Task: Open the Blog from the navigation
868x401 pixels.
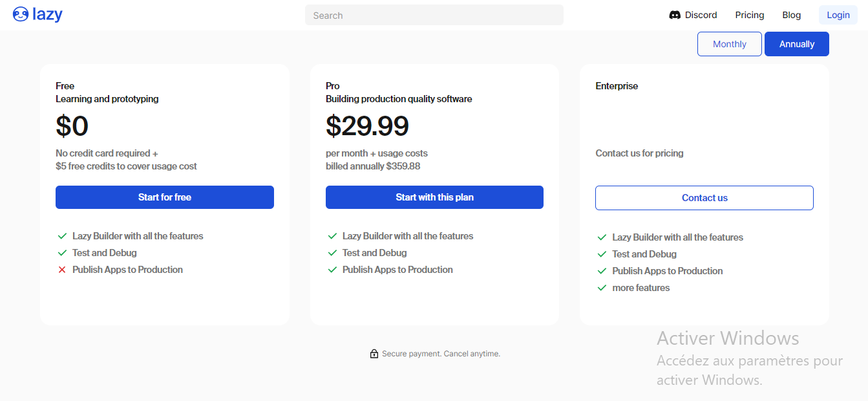Action: coord(792,15)
